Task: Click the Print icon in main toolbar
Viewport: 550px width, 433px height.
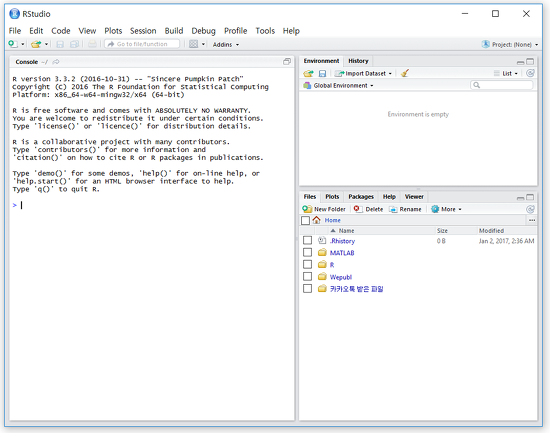Action: click(x=92, y=44)
